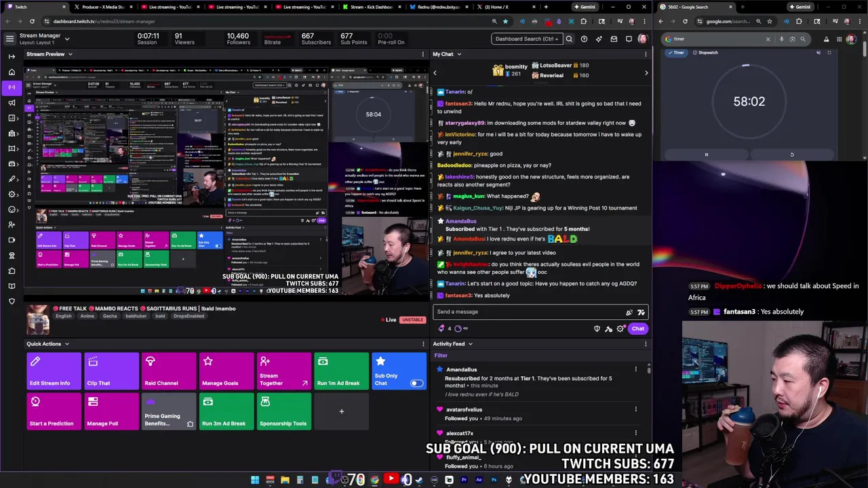Click the Run 1m Ad Break action
Viewport: 868px width, 488px height.
[342, 371]
